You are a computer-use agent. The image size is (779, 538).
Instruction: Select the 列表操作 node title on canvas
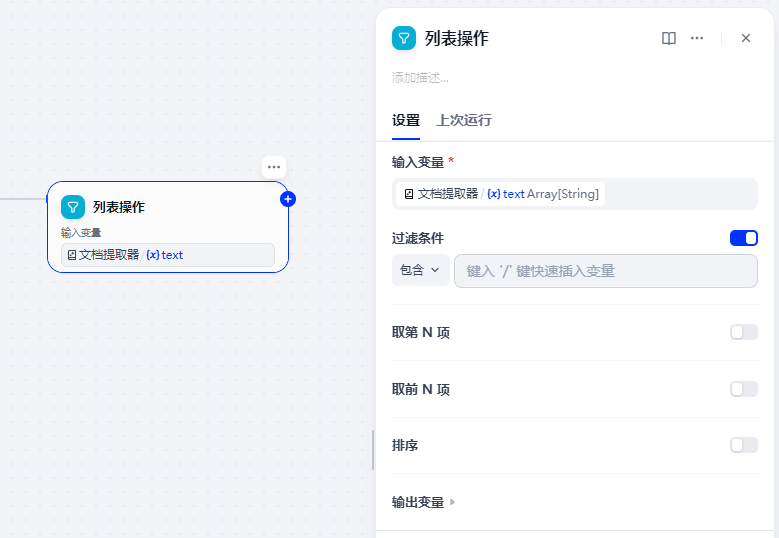[x=119, y=207]
